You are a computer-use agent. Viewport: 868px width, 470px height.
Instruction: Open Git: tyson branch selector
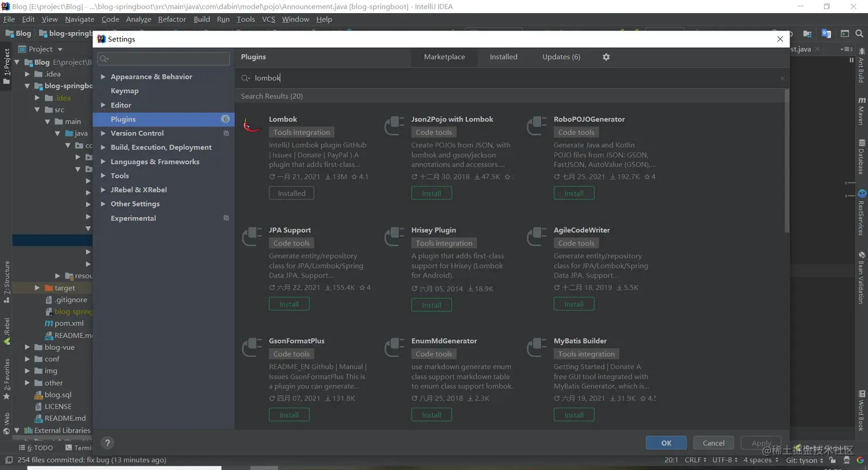tap(805, 460)
